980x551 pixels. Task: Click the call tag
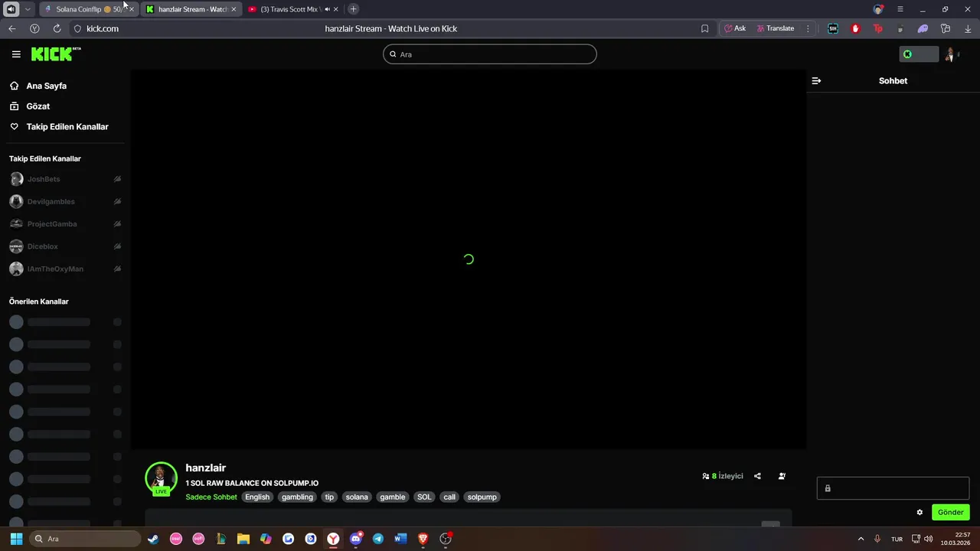[x=449, y=497]
